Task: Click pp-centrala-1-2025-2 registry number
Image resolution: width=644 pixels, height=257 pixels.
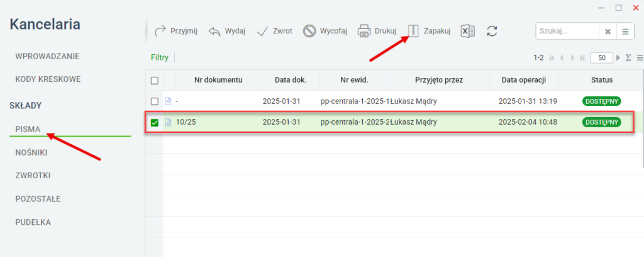Action: [355, 122]
